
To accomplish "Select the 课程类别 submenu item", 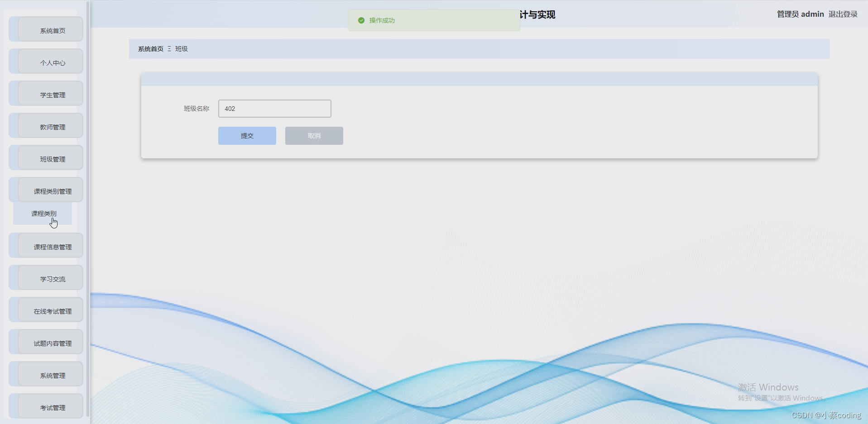I will click(43, 214).
